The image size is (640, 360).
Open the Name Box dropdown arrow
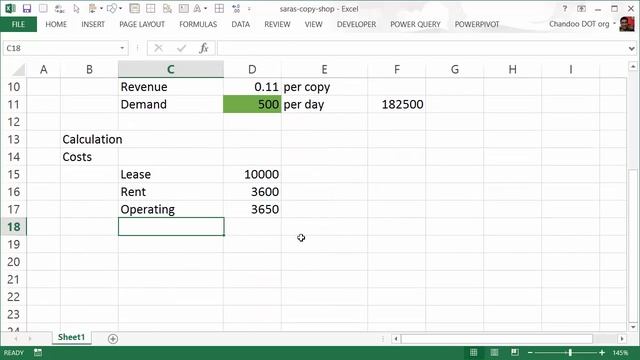(122, 48)
